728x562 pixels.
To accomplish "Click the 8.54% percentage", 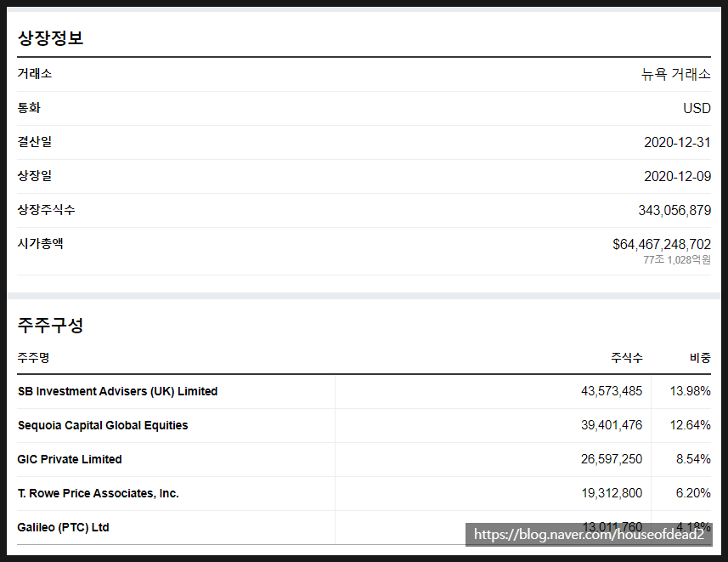I will pos(693,459).
